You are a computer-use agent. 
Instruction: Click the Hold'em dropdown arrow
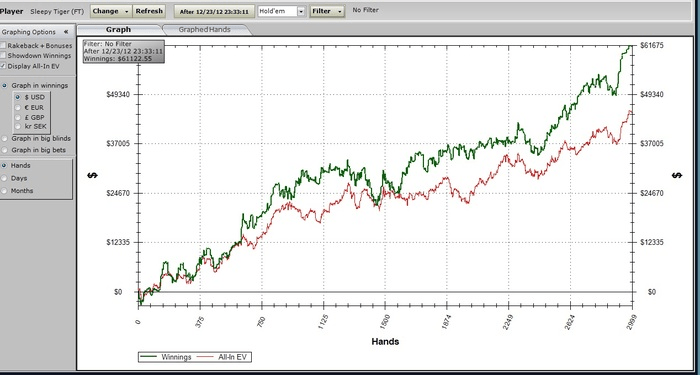tap(301, 12)
